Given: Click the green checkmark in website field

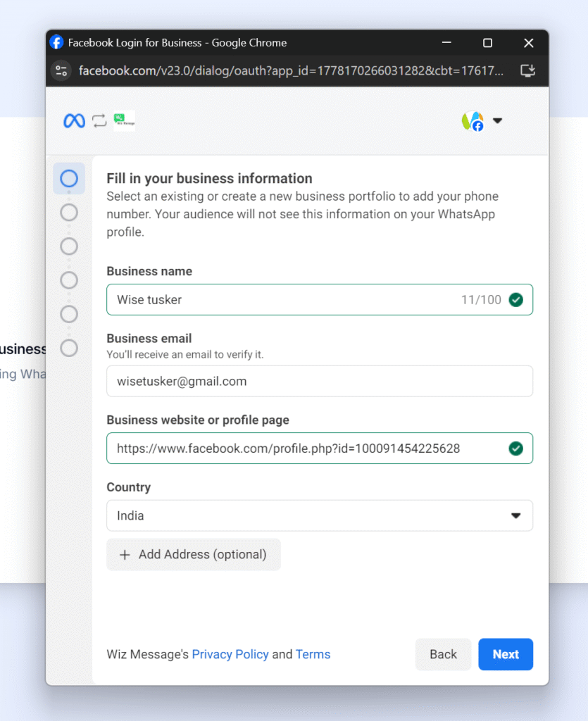Looking at the screenshot, I should coord(516,449).
